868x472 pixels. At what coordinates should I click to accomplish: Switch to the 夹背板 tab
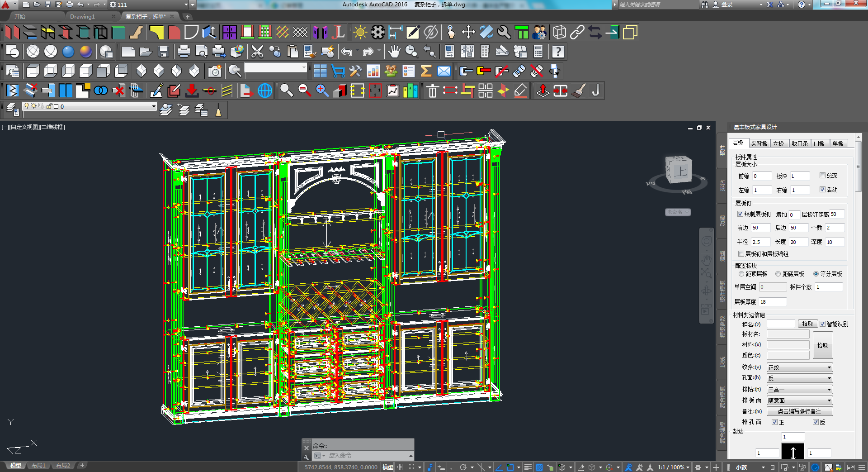click(x=759, y=143)
